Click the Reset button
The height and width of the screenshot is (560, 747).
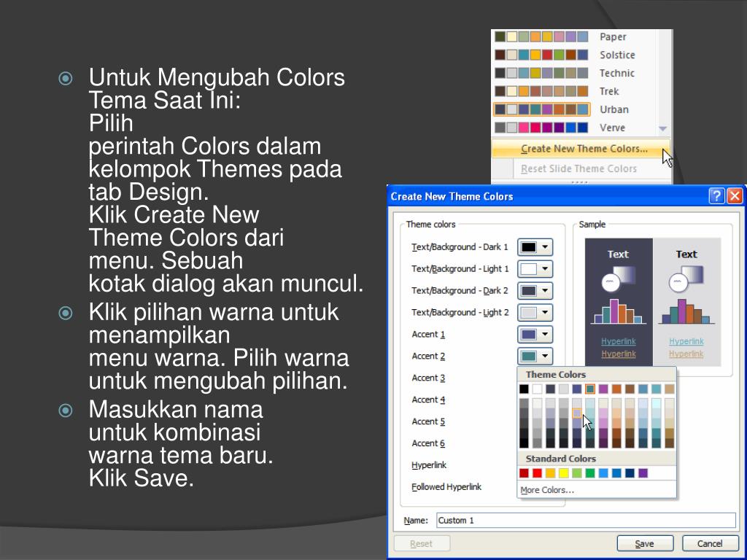(422, 543)
